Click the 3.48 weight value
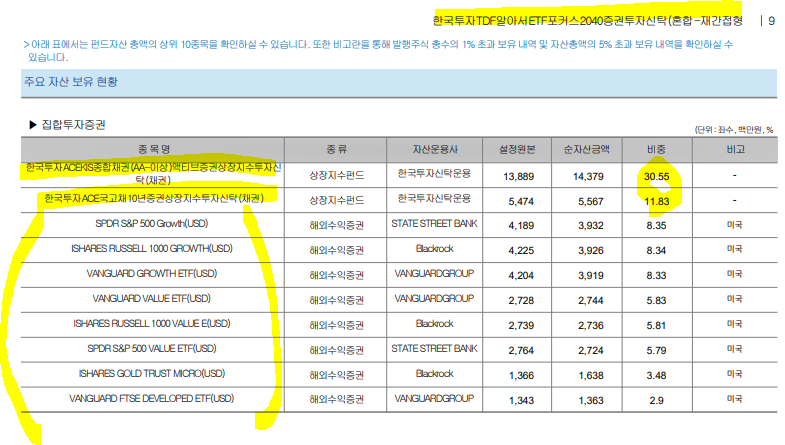Viewport: 785px width, 445px height. [x=656, y=375]
